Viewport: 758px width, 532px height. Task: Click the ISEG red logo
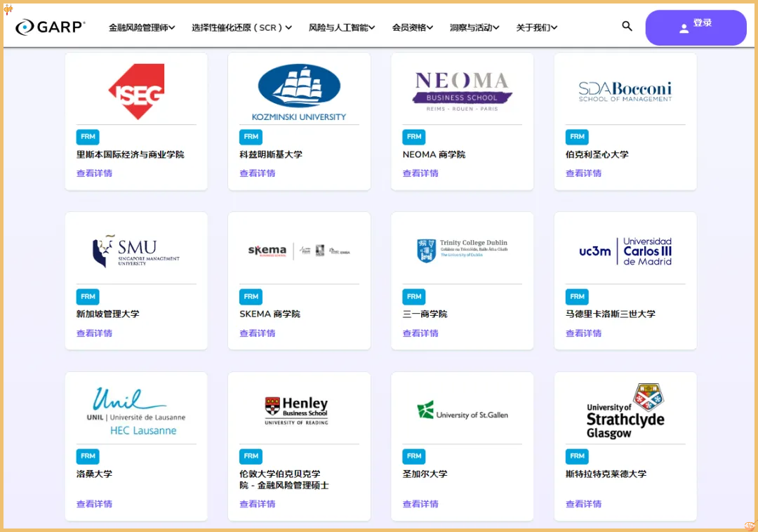click(136, 91)
